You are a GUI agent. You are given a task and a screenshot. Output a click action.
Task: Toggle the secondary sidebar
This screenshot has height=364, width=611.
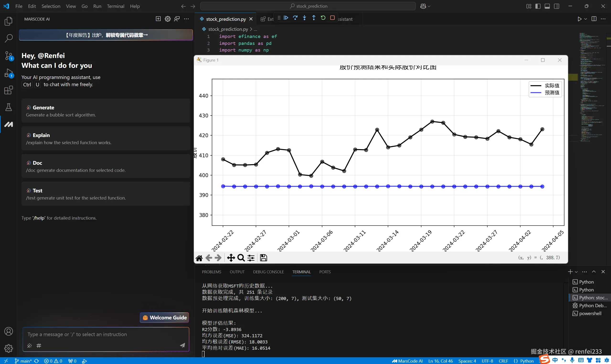click(557, 6)
